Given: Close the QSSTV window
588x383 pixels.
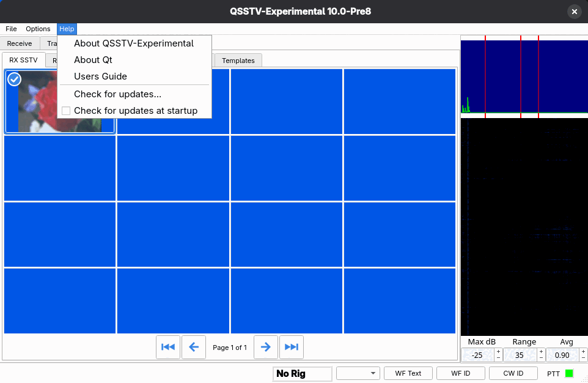Looking at the screenshot, I should [x=574, y=12].
